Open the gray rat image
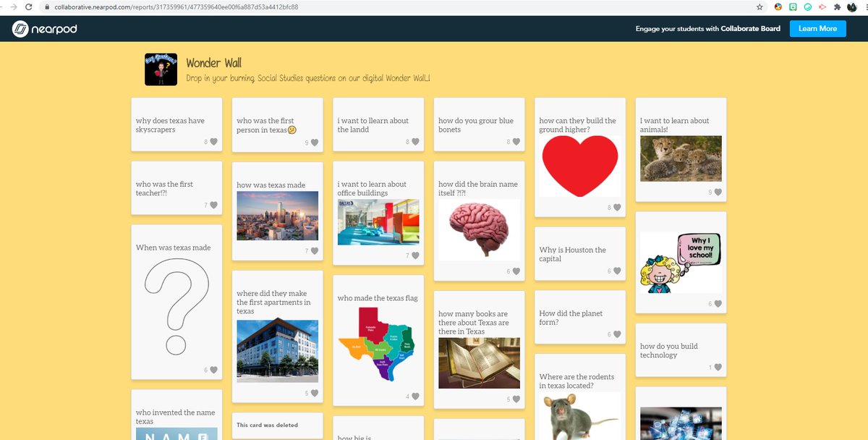The image size is (868, 440). (x=580, y=416)
